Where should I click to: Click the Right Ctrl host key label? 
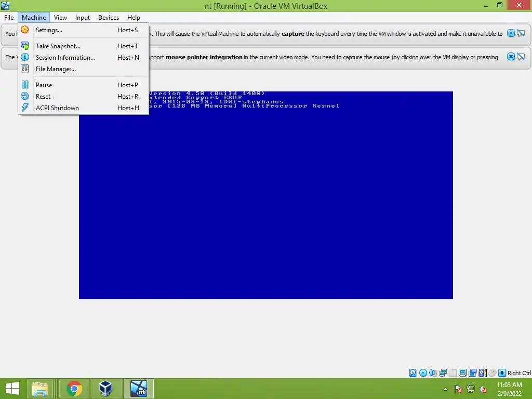click(x=519, y=373)
